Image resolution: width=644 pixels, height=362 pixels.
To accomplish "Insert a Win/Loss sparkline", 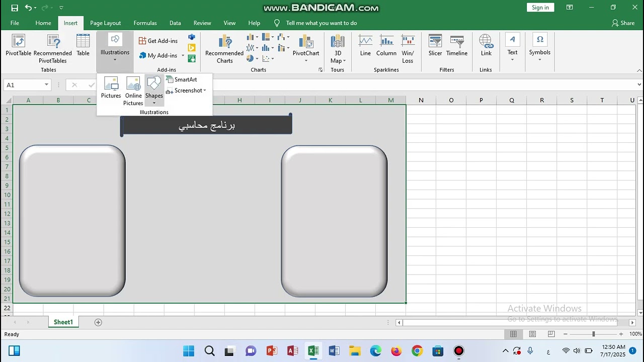I will (x=408, y=49).
